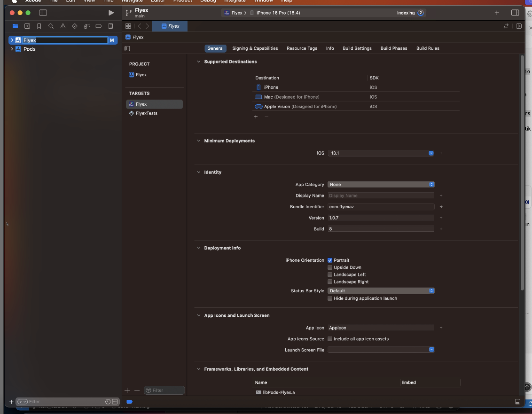Open the related items grid icon

(128, 26)
